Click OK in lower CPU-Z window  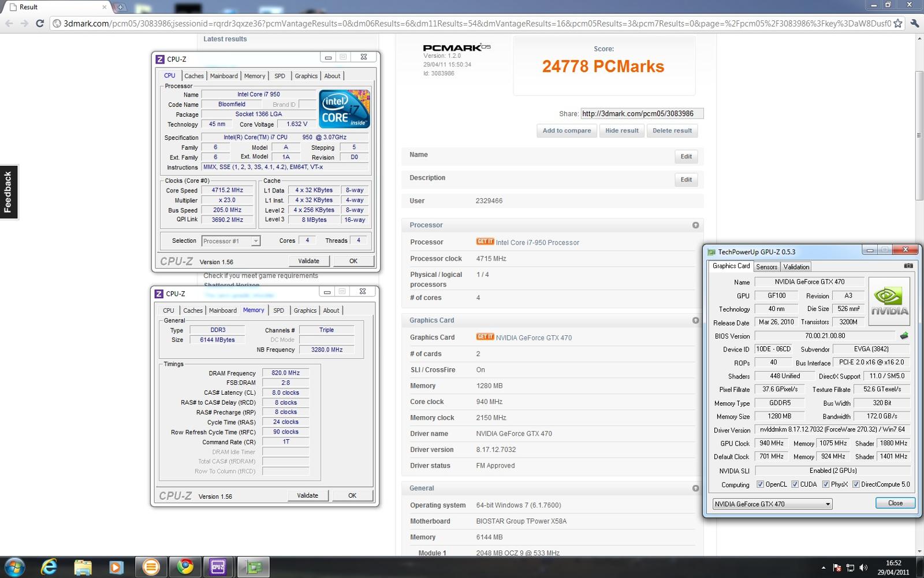pyautogui.click(x=352, y=496)
